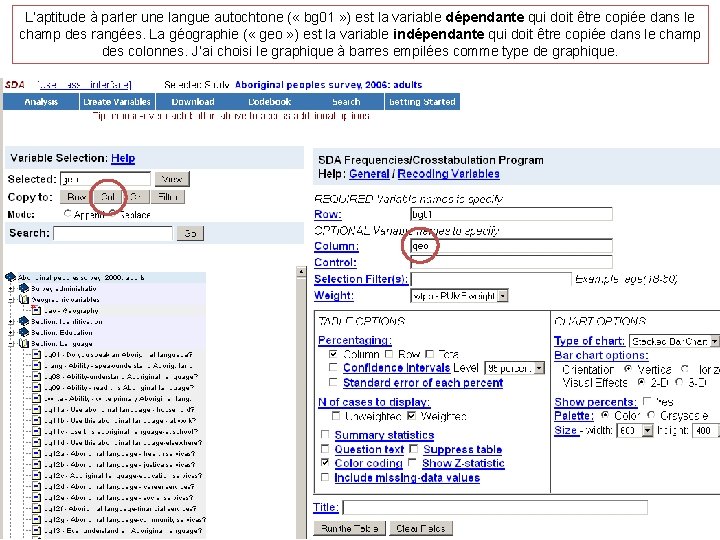This screenshot has width=720, height=540.
Task: Open the Download menu
Action: pos(193,102)
